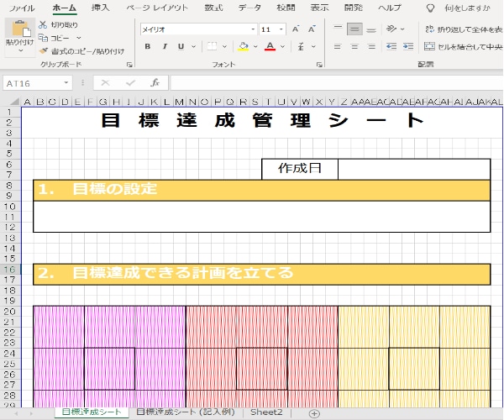The width and height of the screenshot is (504, 420).
Task: Expand the Copy dropdown arrow
Action: coord(78,38)
